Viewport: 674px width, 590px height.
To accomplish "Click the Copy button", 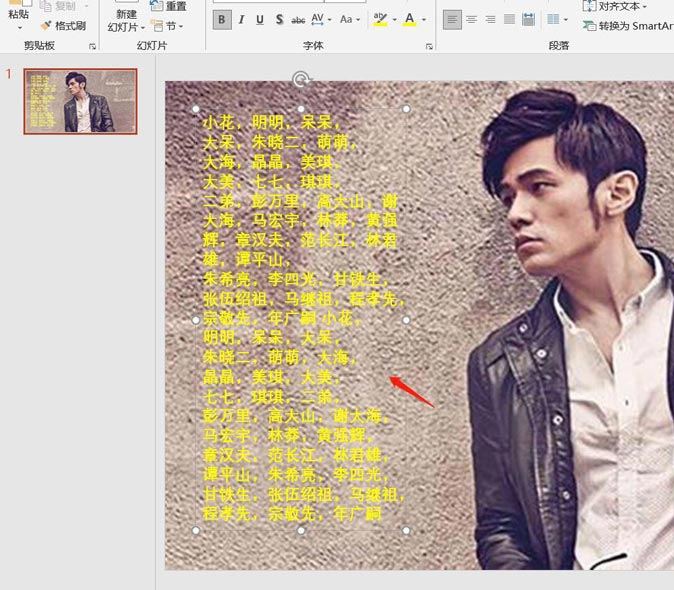I will pos(58,6).
